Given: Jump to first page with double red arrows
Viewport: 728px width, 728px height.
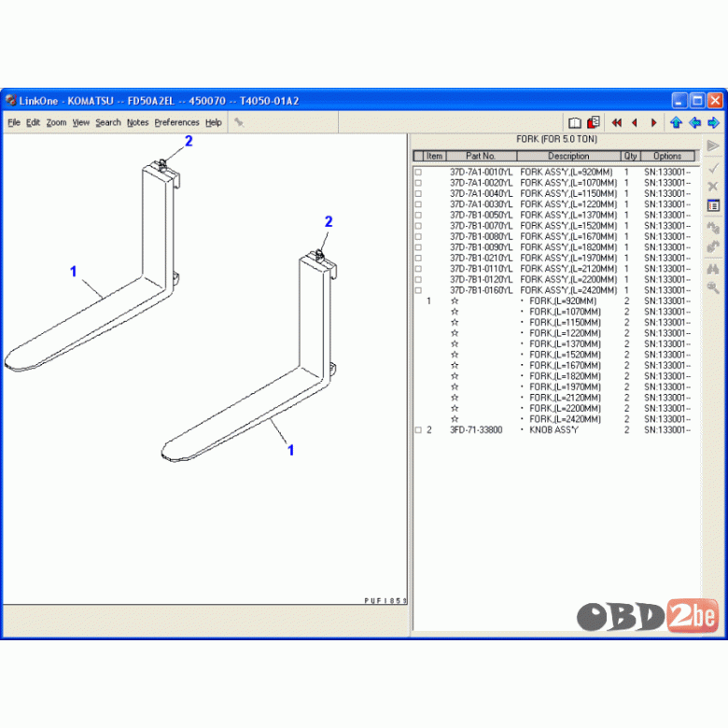Looking at the screenshot, I should [x=617, y=122].
